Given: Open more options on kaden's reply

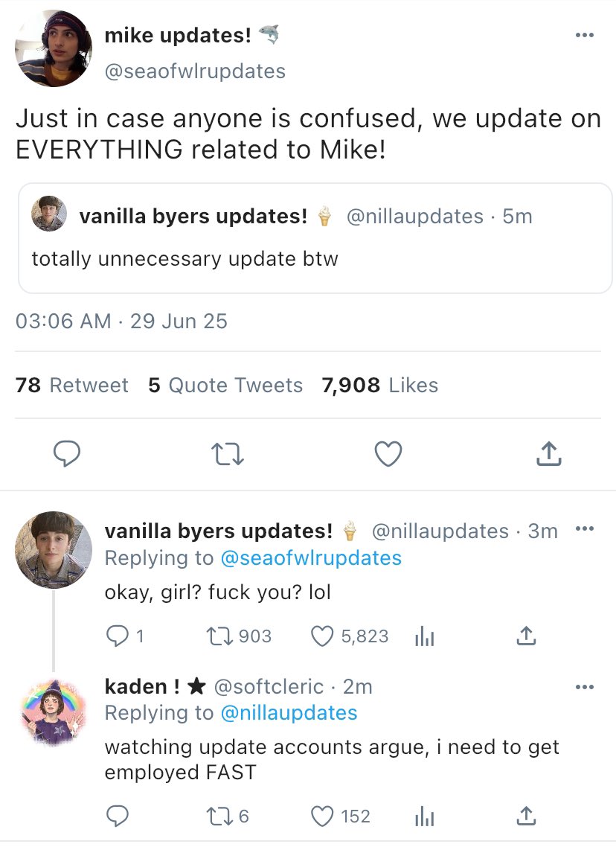Looking at the screenshot, I should tap(585, 687).
